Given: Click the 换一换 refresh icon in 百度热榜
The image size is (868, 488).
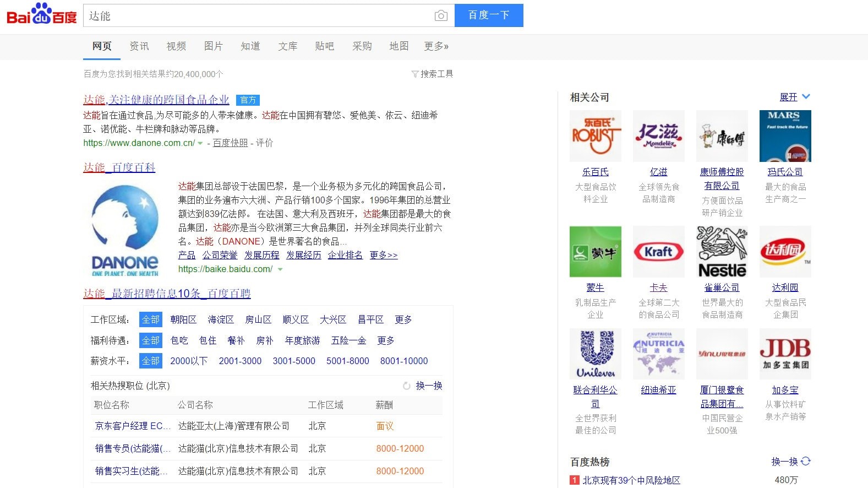Looking at the screenshot, I should tap(806, 462).
